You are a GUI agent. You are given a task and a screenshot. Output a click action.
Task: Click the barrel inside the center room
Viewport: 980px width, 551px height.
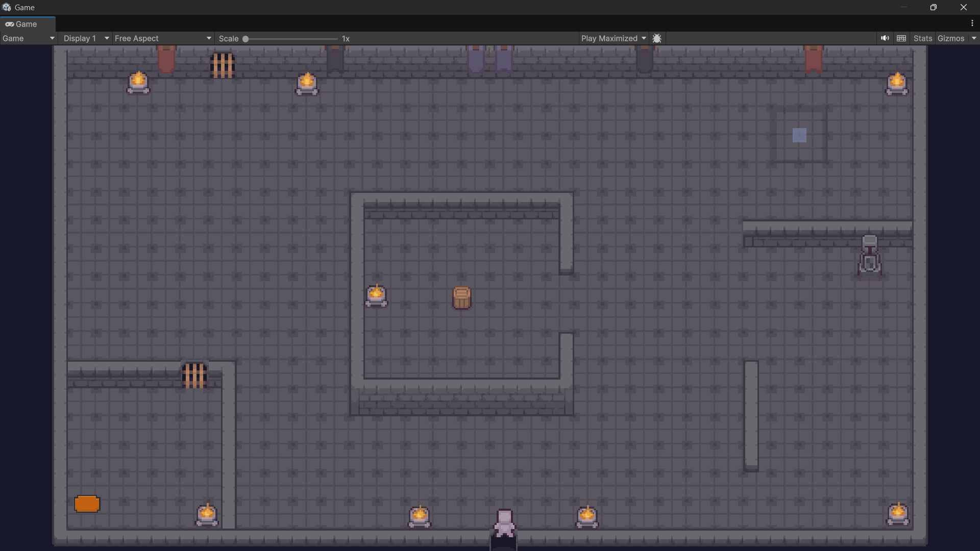coord(462,298)
